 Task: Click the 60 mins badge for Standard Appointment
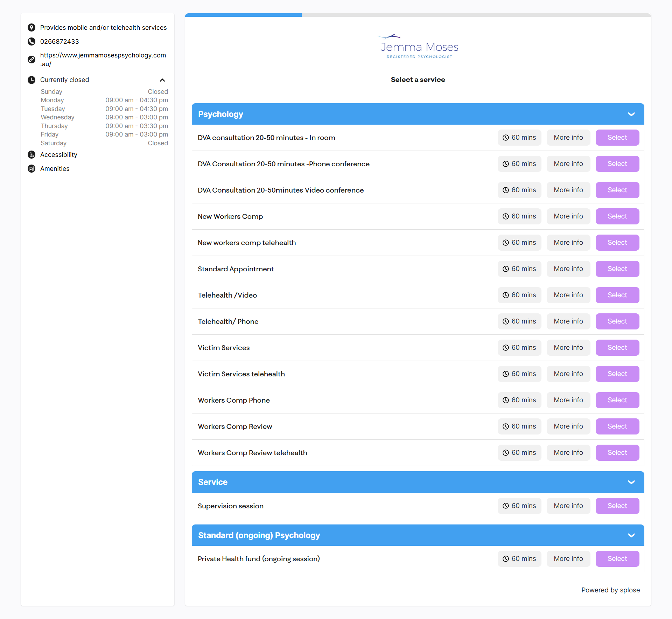pyautogui.click(x=519, y=269)
